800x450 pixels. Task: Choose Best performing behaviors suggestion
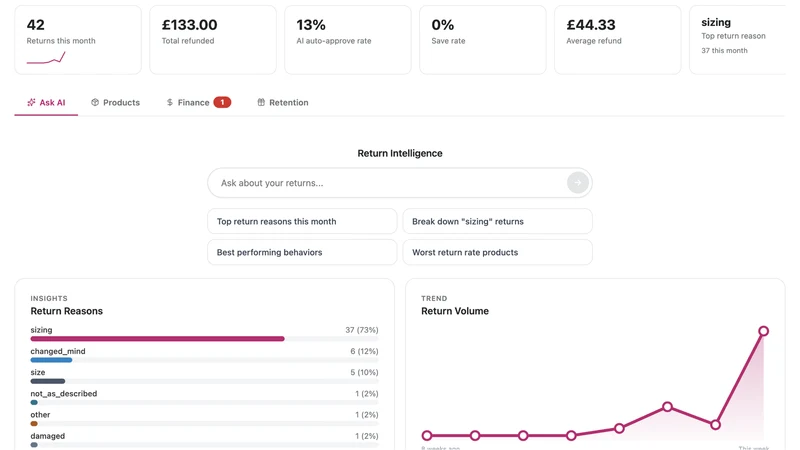tap(302, 252)
